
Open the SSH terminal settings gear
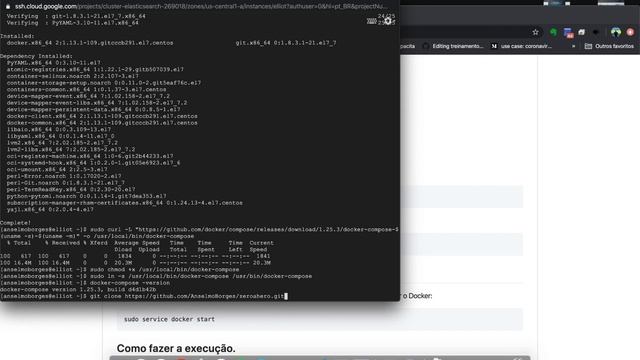[x=388, y=21]
